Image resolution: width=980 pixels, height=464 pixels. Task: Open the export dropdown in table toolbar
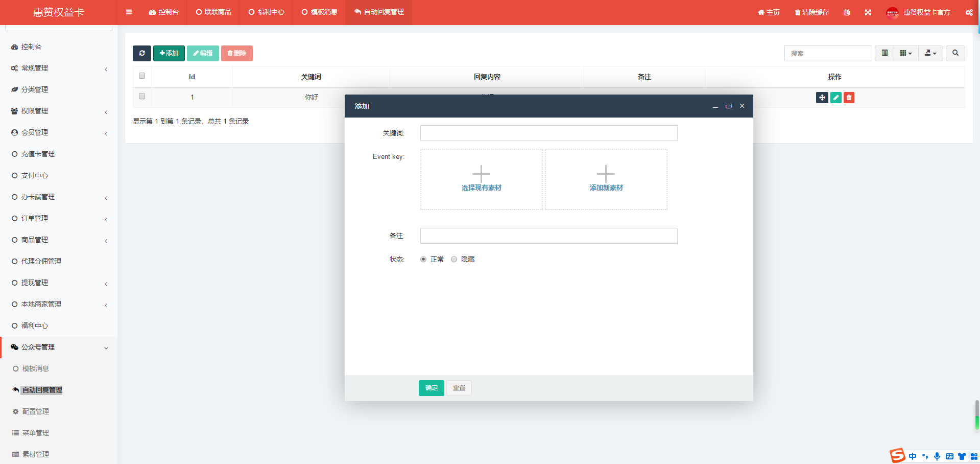[x=930, y=53]
